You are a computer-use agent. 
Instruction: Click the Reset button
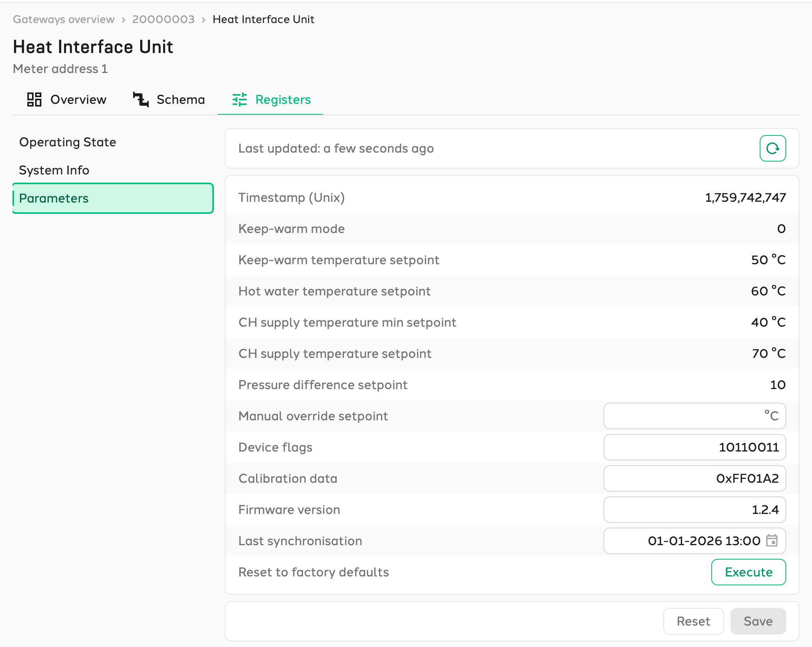pos(693,621)
